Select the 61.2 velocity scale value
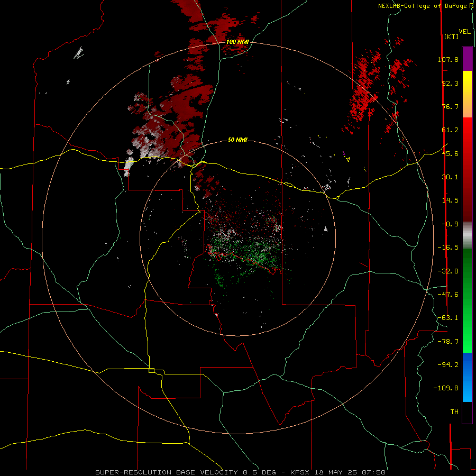The height and width of the screenshot is (476, 476). pos(450,130)
